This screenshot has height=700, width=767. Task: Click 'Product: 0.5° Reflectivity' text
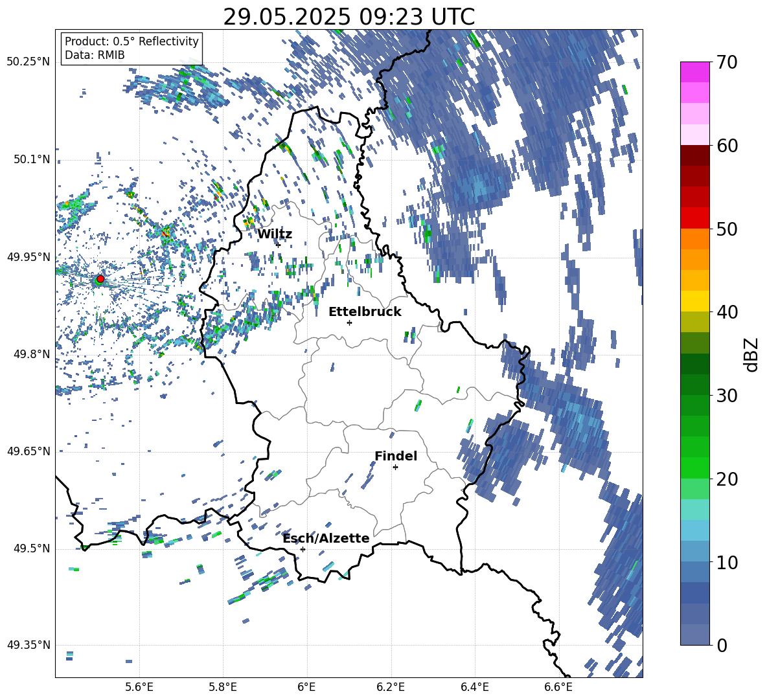(x=132, y=41)
